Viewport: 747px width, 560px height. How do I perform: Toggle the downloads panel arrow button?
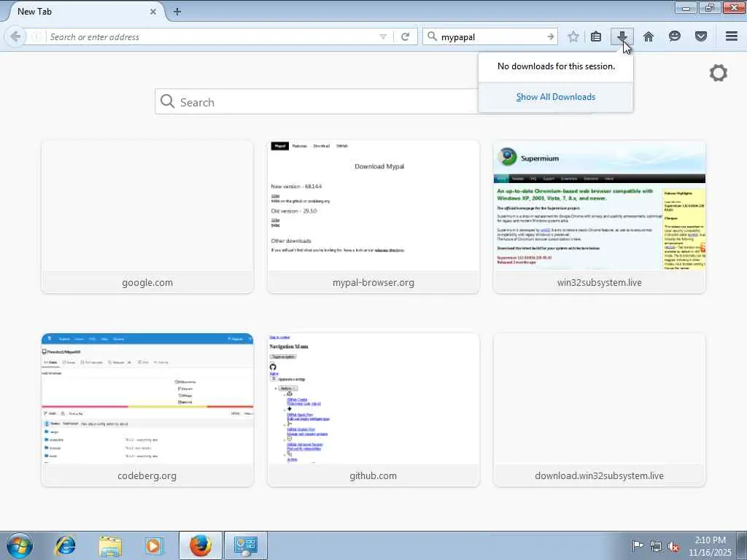click(622, 36)
